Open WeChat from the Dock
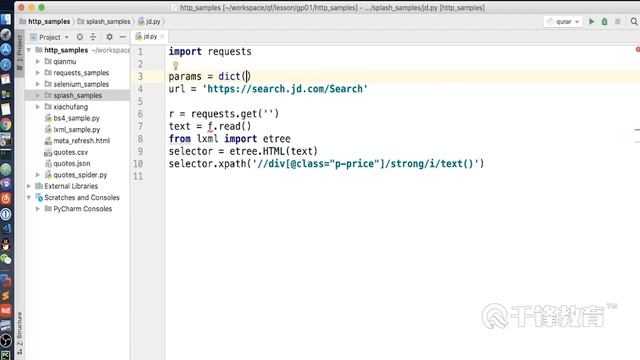The width and height of the screenshot is (640, 360). coord(6,259)
